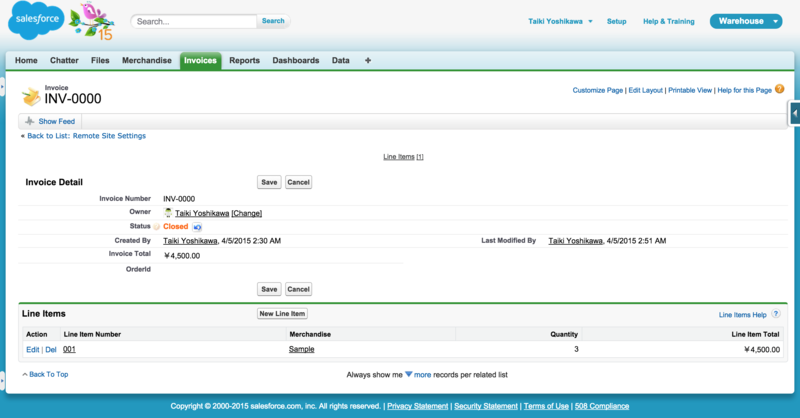
Task: Click Show Feed link
Action: click(57, 121)
